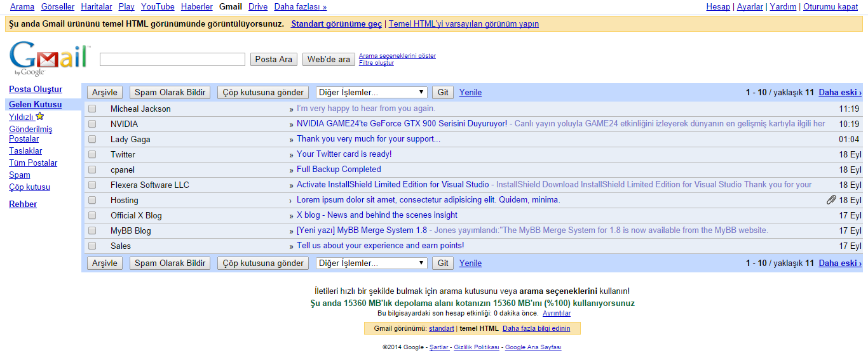
Task: Click the bottom Çöp kutusuna gönder button
Action: 263,263
